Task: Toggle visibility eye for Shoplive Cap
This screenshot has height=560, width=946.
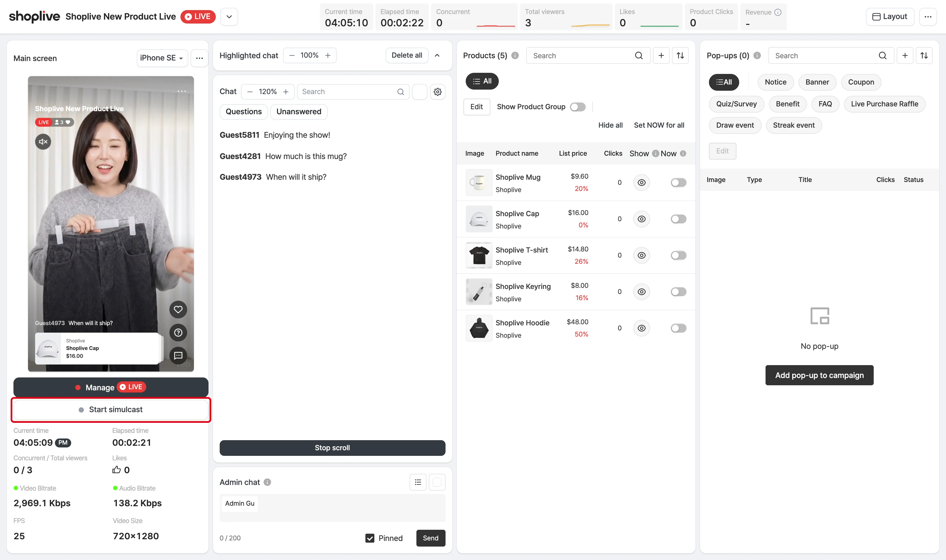Action: (642, 219)
